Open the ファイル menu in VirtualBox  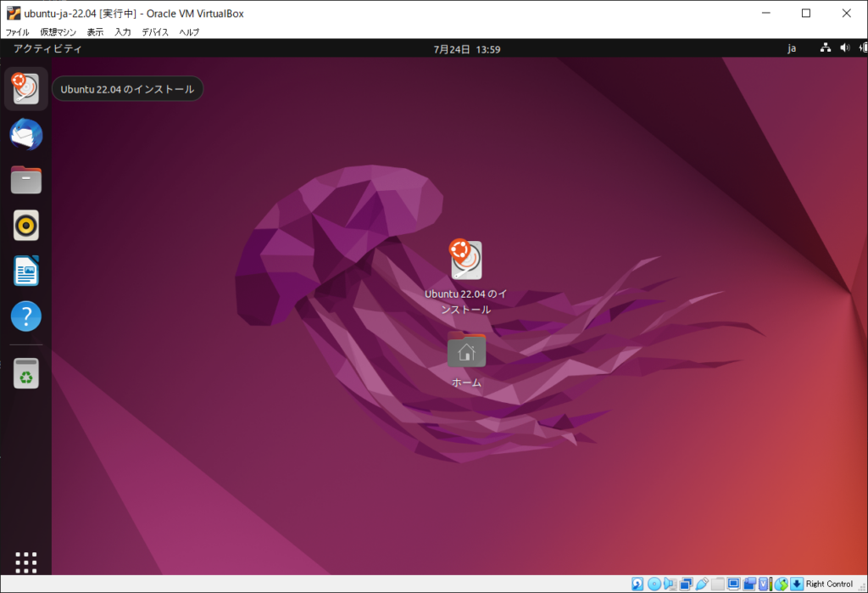click(17, 32)
